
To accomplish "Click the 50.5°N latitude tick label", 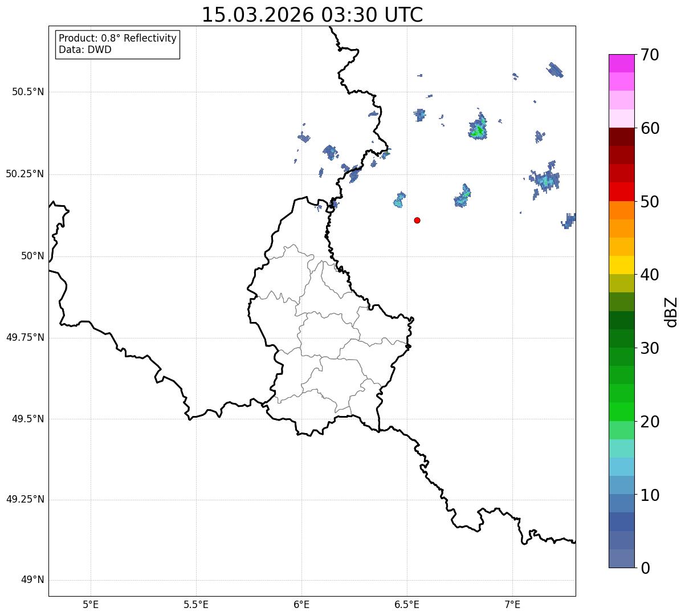I will 28,92.
